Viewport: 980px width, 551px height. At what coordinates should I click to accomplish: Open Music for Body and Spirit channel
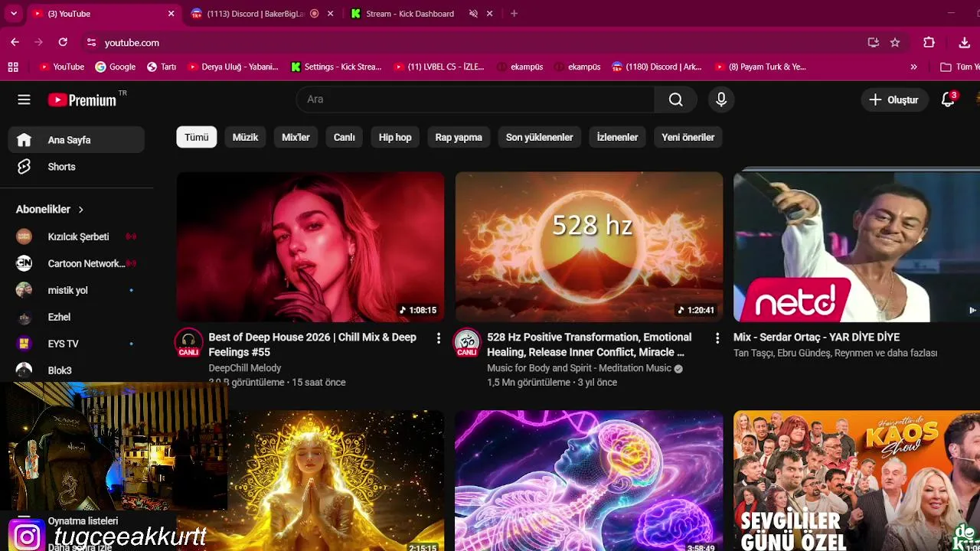point(579,368)
